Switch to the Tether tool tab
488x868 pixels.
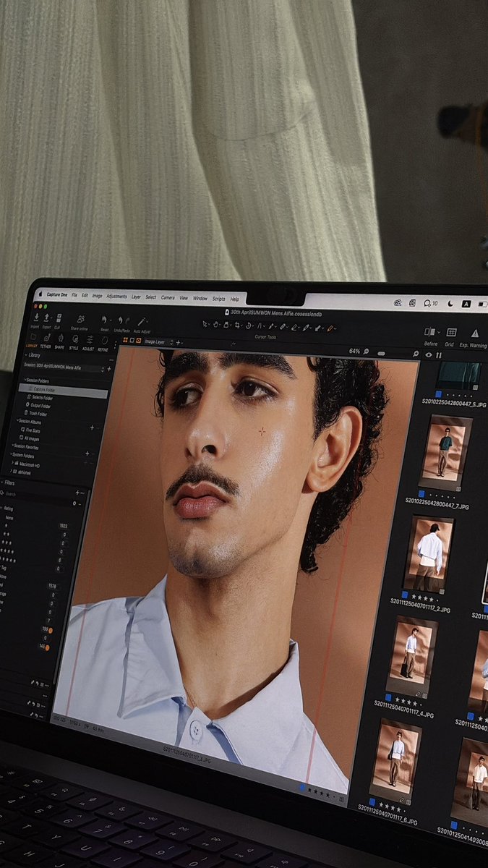tap(46, 340)
